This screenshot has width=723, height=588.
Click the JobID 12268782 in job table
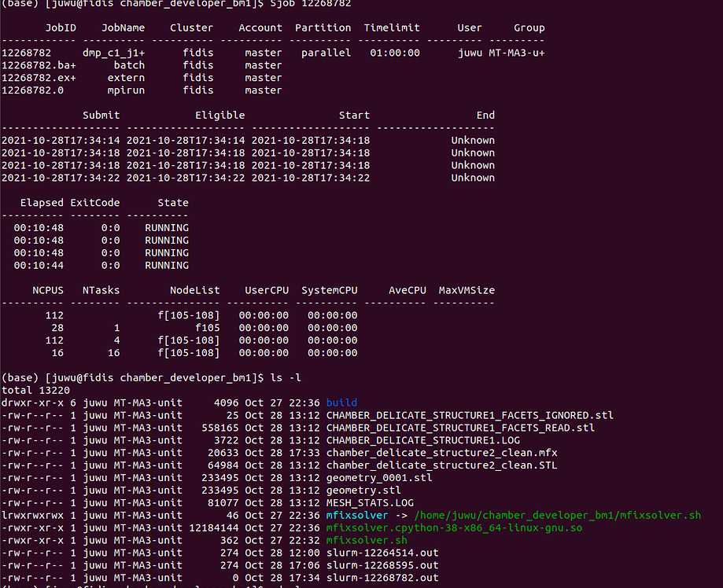(28, 52)
